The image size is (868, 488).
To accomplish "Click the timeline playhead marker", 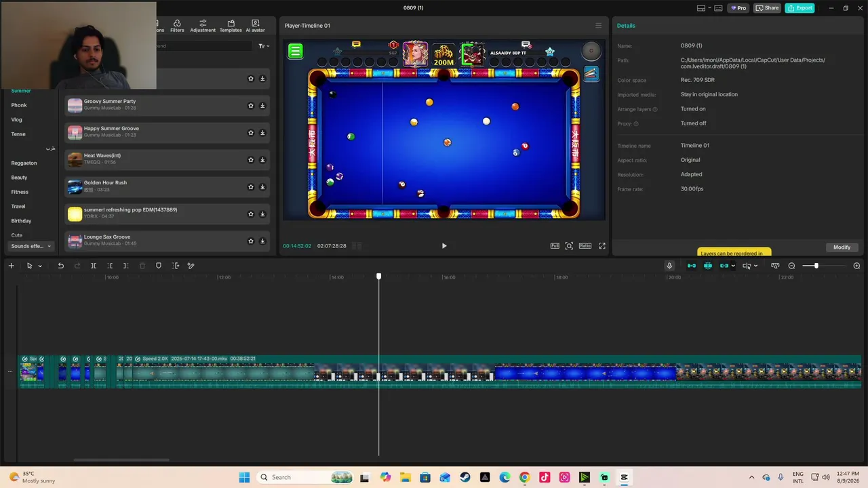I will (x=379, y=277).
